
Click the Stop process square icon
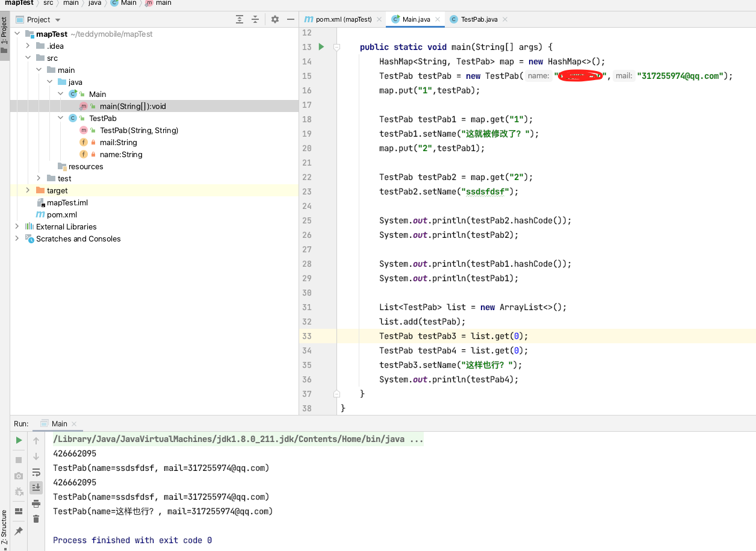coord(19,460)
